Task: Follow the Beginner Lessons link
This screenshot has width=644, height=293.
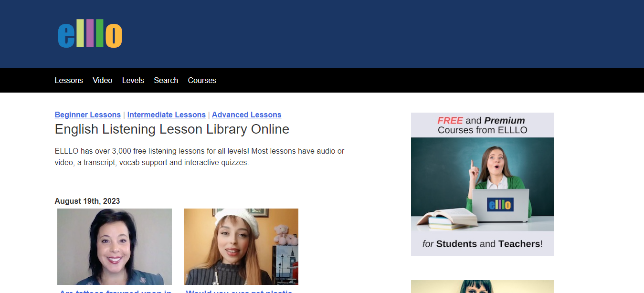Action: coord(88,115)
